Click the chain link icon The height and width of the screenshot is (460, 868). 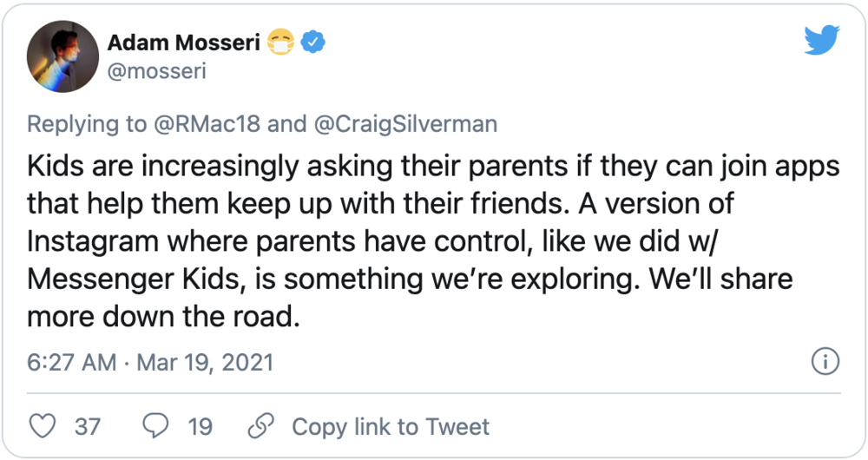point(260,426)
